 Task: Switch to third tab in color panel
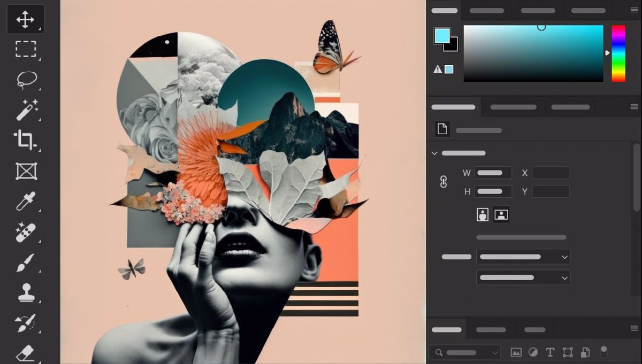click(x=538, y=10)
